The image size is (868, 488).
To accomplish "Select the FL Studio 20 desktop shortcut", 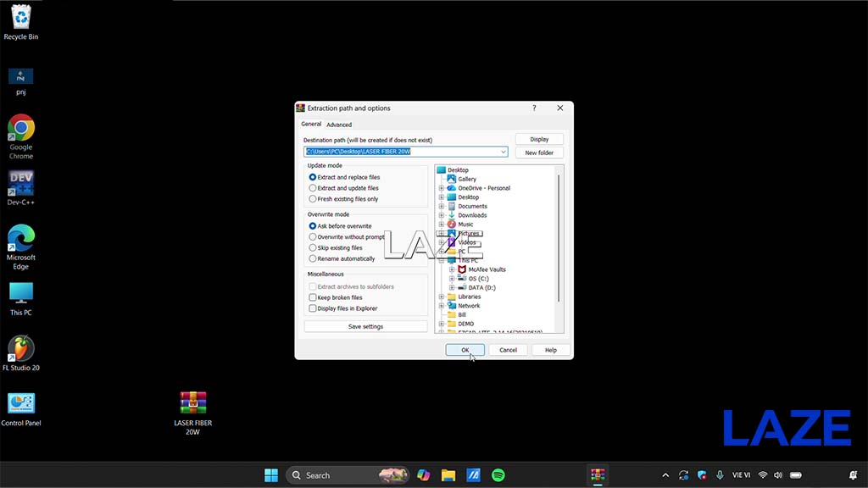I will [x=21, y=353].
